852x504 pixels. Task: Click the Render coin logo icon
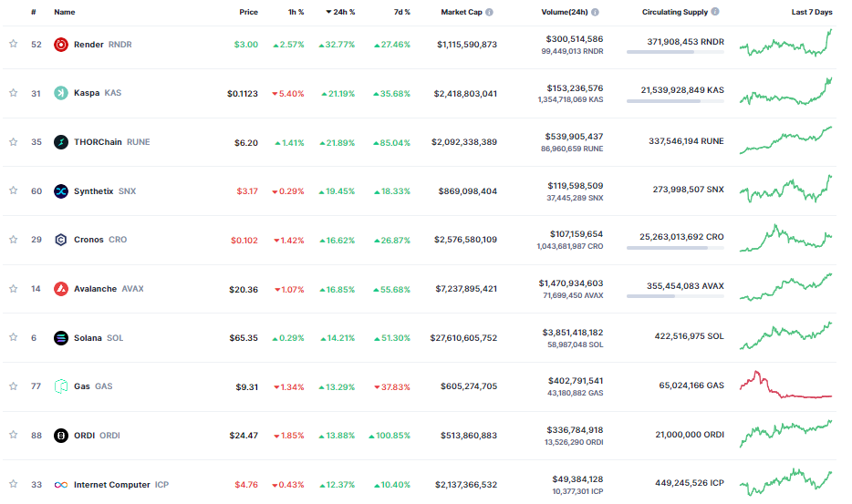click(61, 45)
